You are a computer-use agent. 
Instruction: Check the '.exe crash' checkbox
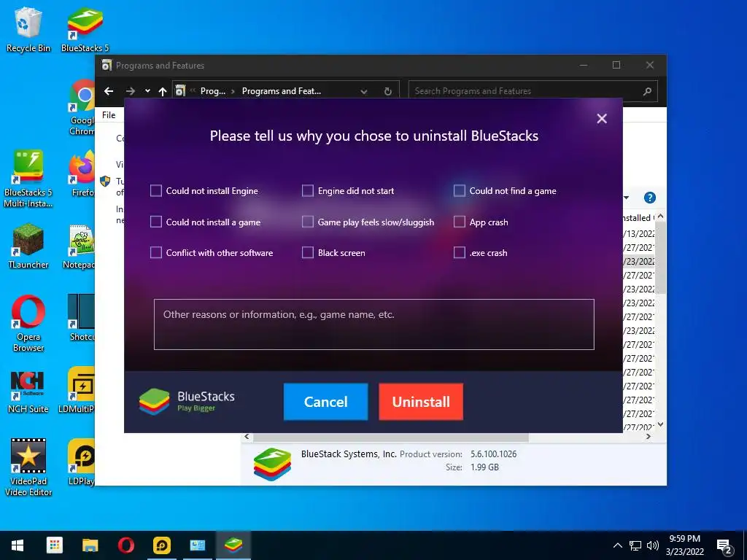tap(460, 253)
